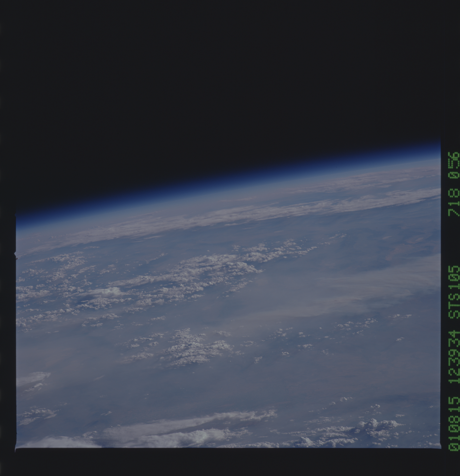Click the hazy cloud band near the horizon
Image resolution: width=460 pixels, height=476 pixels.
tap(267, 214)
